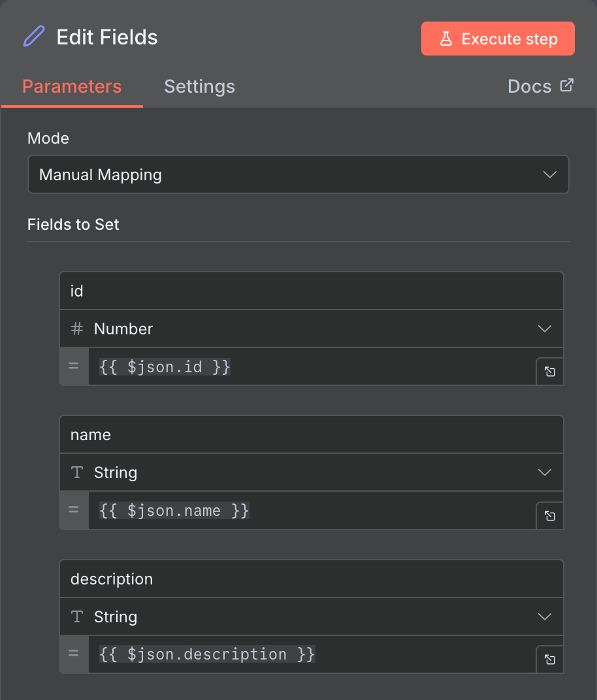Open the String type dropdown for name
This screenshot has width=597, height=700.
(x=312, y=472)
